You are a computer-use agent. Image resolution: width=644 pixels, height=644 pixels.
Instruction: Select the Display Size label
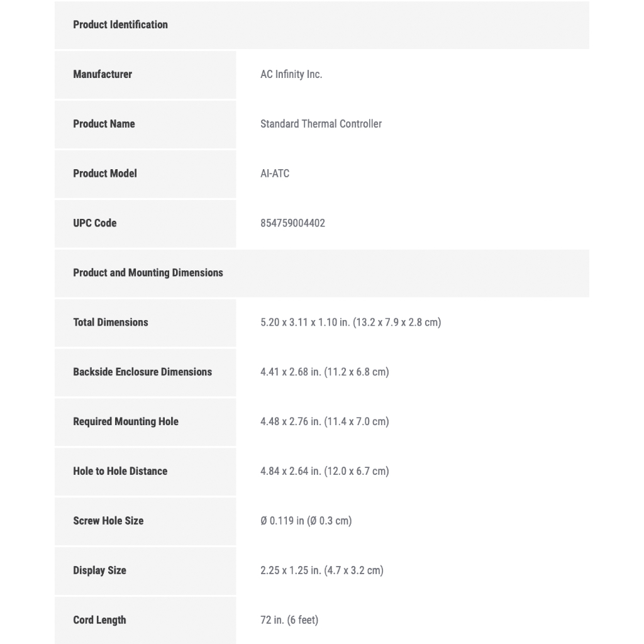click(x=99, y=571)
